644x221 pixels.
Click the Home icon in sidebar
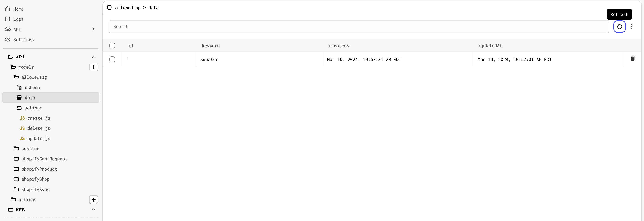(x=8, y=9)
